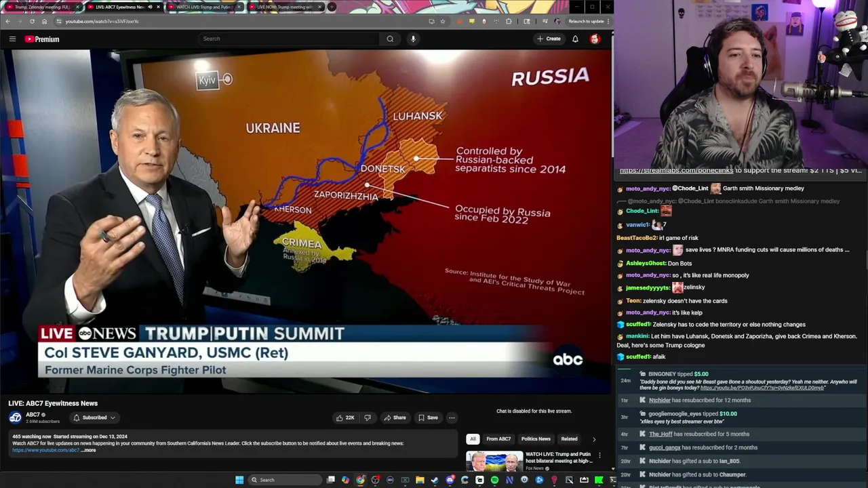This screenshot has width=868, height=488.
Task: Click the video player showing Ukraine map
Action: (x=306, y=221)
